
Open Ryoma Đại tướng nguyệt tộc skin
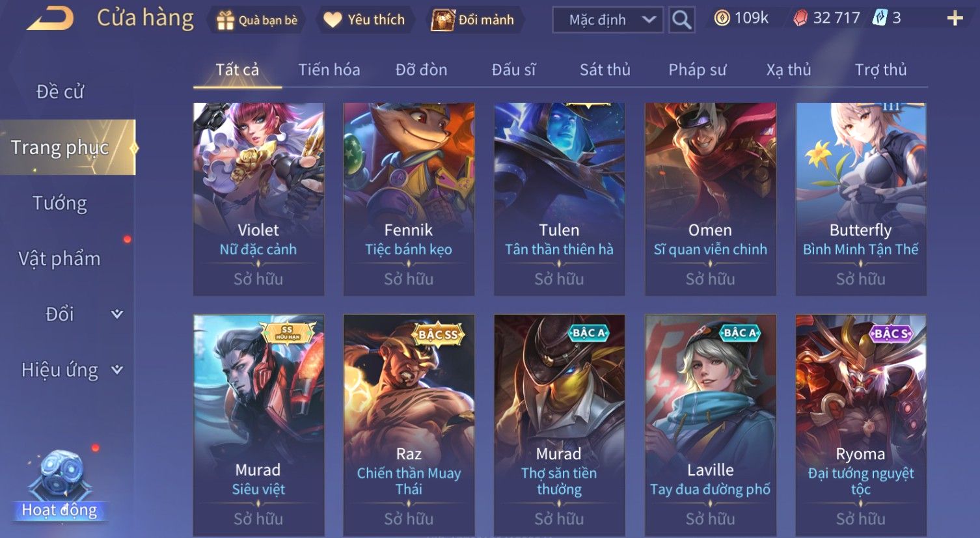coord(860,425)
